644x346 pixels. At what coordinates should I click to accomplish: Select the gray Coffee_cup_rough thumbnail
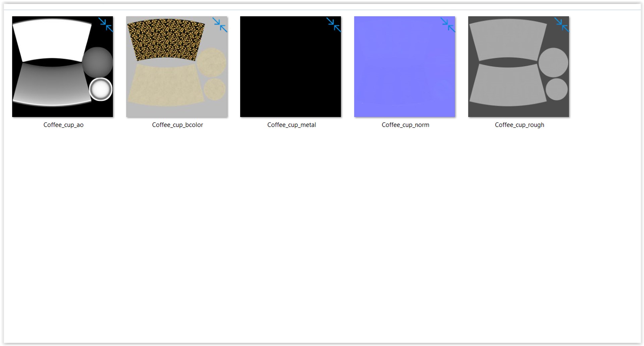[519, 66]
